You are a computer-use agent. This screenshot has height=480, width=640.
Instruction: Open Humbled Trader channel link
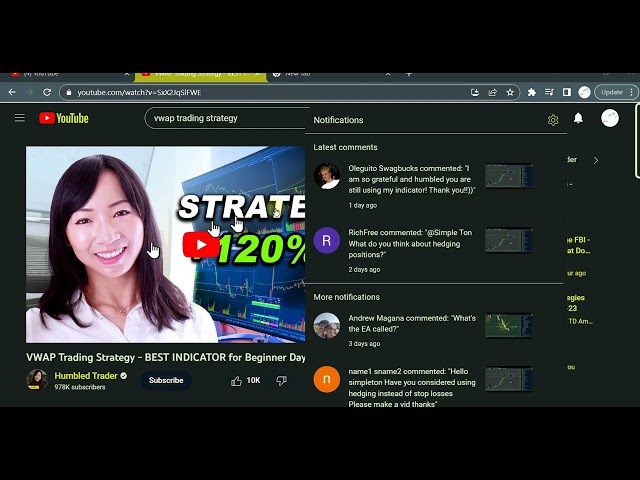point(85,376)
